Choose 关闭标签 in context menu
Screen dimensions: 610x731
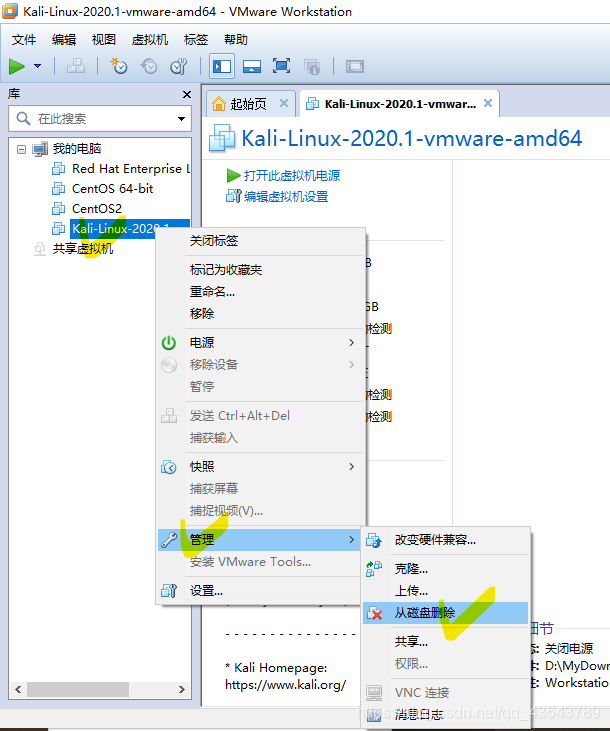pyautogui.click(x=214, y=241)
